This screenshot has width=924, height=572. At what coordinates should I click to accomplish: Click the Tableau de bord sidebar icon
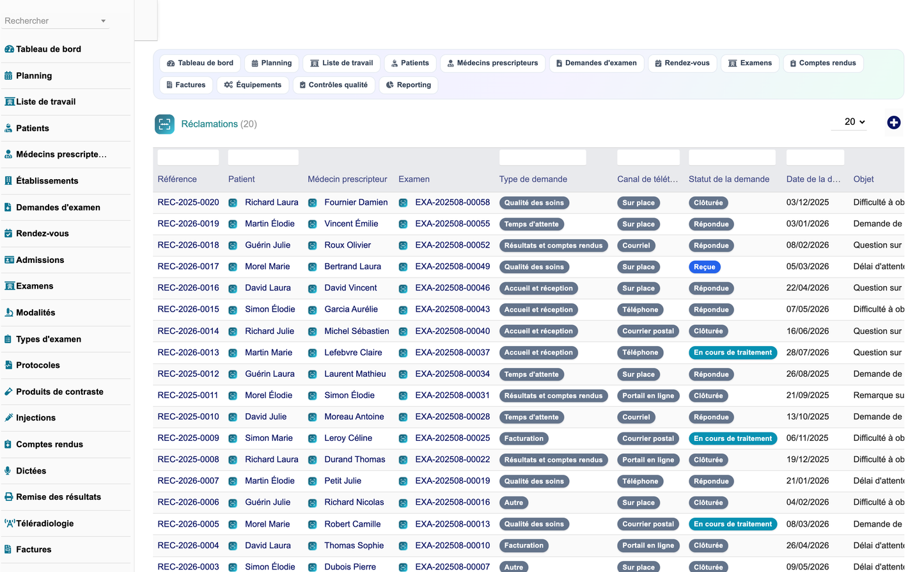click(x=9, y=49)
